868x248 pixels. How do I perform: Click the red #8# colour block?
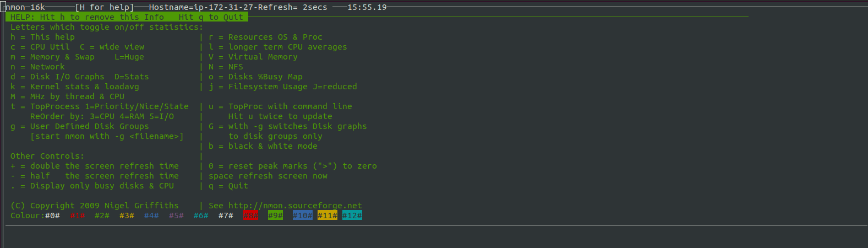[x=250, y=215]
